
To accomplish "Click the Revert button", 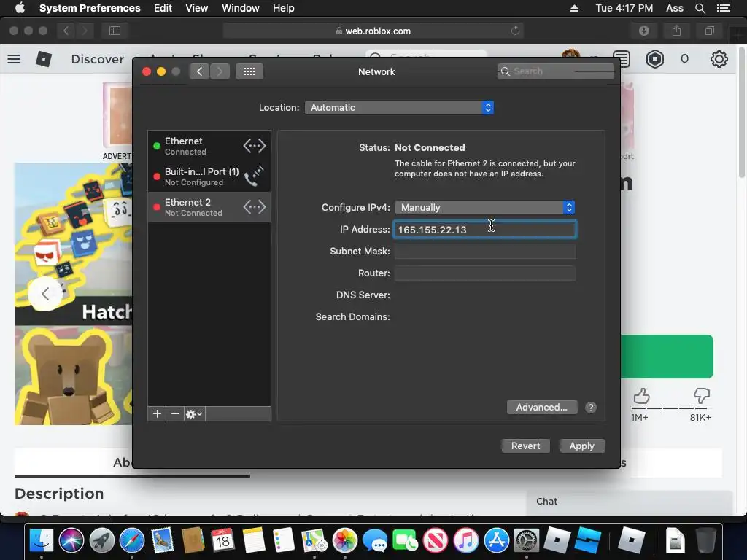I will pos(525,446).
